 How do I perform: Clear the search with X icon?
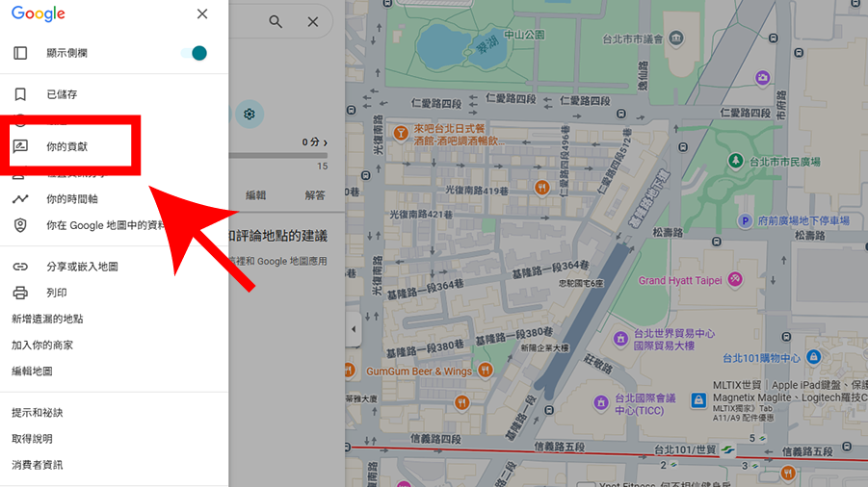313,21
